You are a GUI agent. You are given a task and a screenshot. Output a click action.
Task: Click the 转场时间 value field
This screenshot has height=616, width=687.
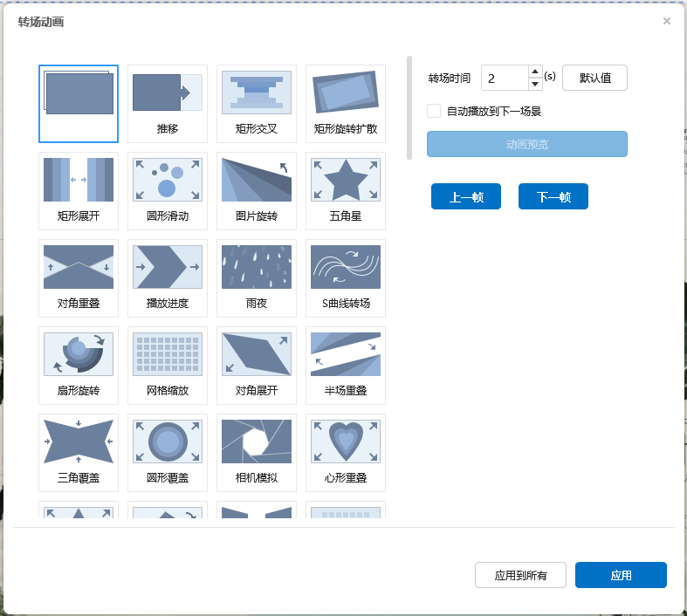[505, 78]
